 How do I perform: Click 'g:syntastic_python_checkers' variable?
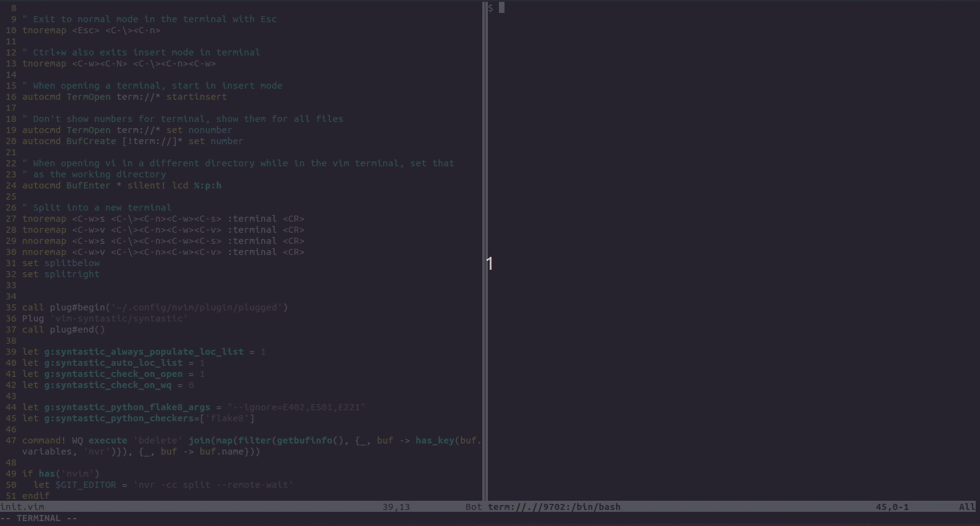[x=119, y=418]
